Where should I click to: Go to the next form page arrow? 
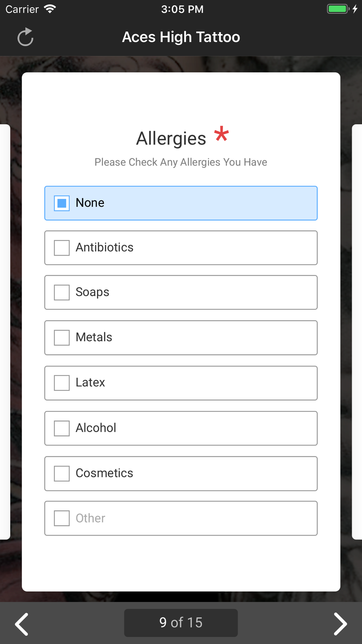click(340, 623)
